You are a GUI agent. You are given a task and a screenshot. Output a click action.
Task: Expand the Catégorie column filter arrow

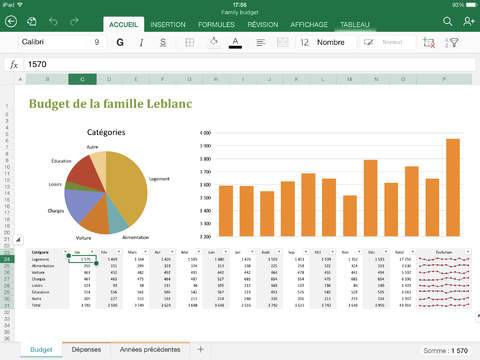pos(66,252)
